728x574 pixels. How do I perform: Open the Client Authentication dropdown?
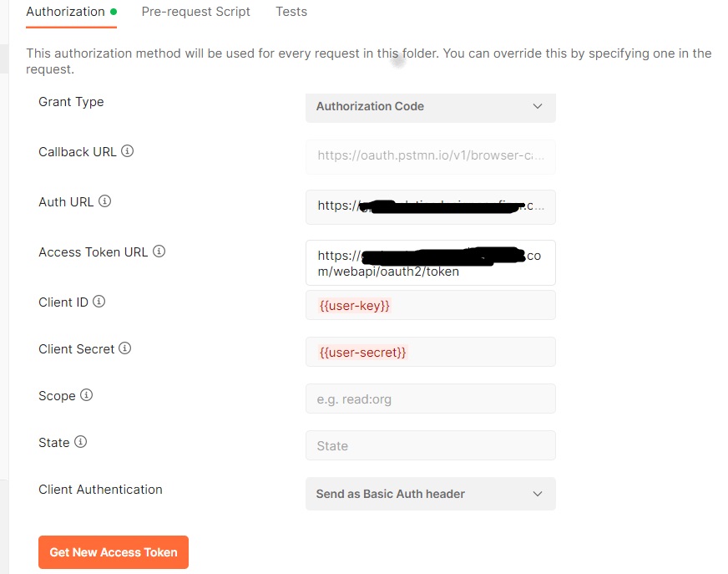[430, 494]
